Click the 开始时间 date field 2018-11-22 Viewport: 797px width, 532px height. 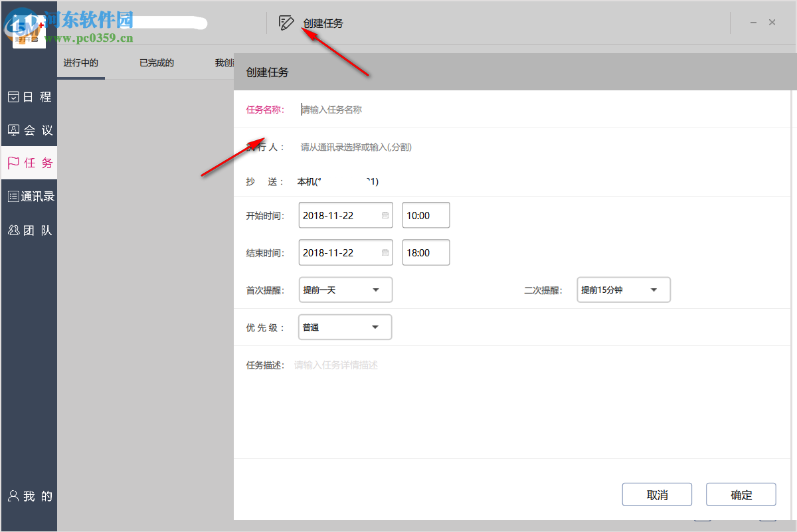(346, 215)
